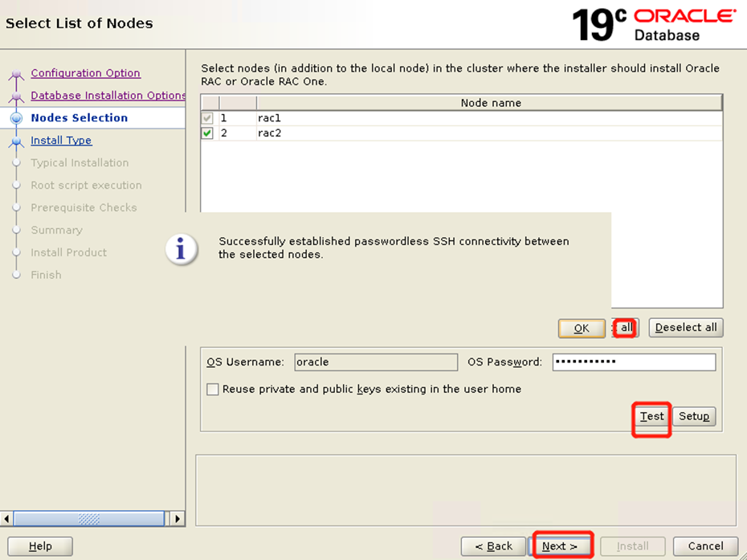The width and height of the screenshot is (747, 560).
Task: Click the info icon in the SSH message
Action: [181, 249]
